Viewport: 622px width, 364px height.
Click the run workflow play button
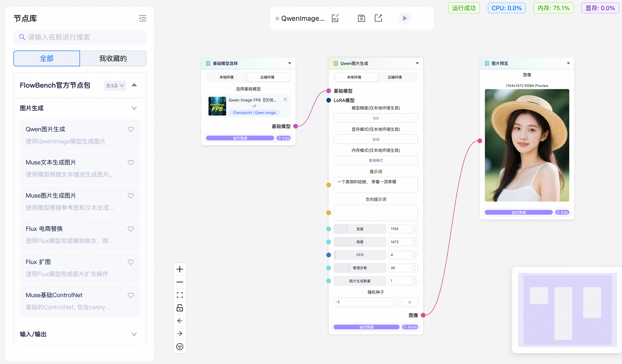405,18
